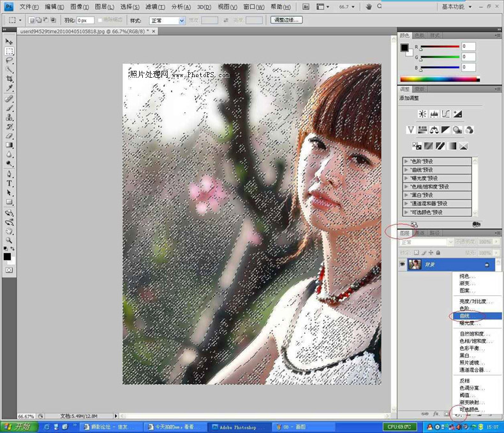504x433 pixels.
Task: Add an Exposure adjustment via panel icon
Action: click(457, 114)
